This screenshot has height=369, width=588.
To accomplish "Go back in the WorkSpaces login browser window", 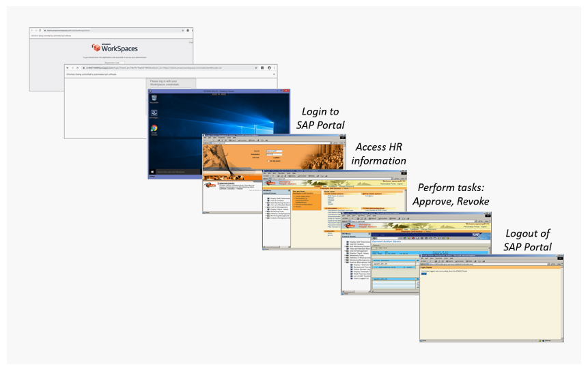I will point(68,68).
